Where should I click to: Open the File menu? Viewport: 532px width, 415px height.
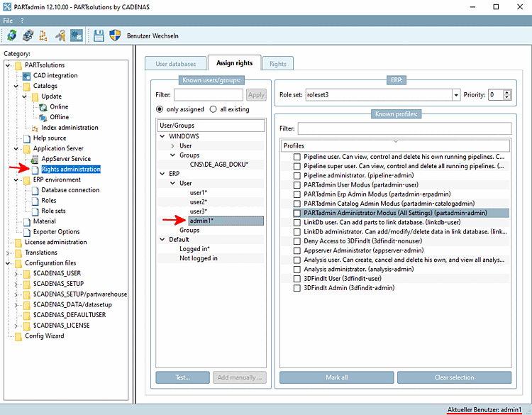(x=8, y=21)
